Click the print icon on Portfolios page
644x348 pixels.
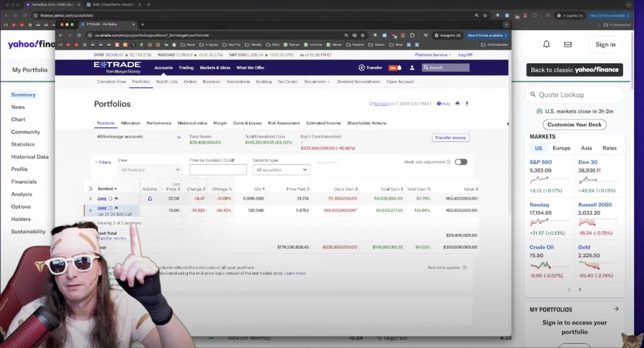tap(457, 103)
